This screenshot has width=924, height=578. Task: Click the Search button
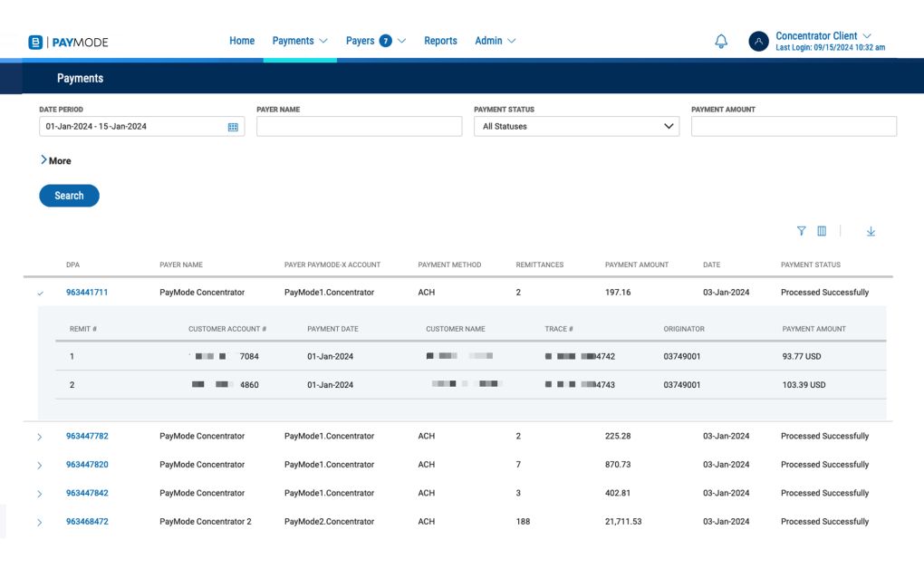click(69, 196)
